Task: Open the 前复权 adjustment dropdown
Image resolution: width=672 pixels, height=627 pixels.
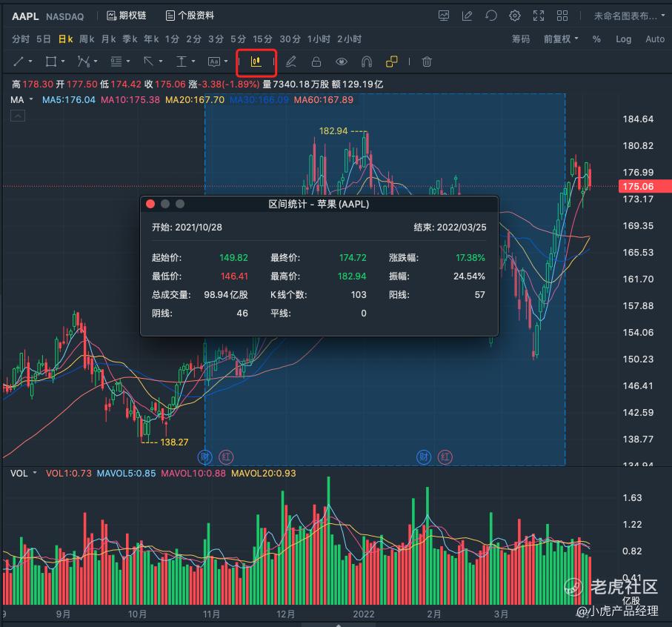Action: [x=561, y=39]
